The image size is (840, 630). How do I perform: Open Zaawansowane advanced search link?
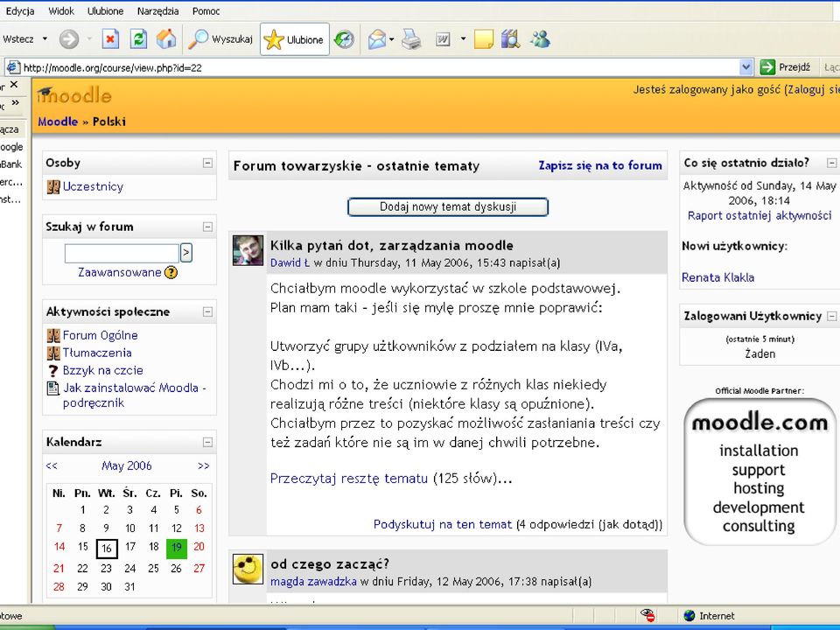(x=120, y=272)
